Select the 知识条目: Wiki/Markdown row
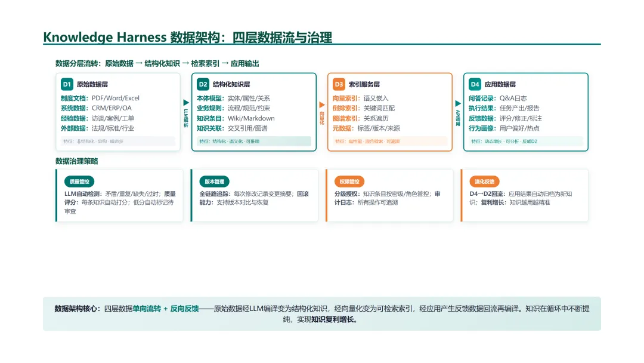Viewport: 644px width, 363px height. 236,118
